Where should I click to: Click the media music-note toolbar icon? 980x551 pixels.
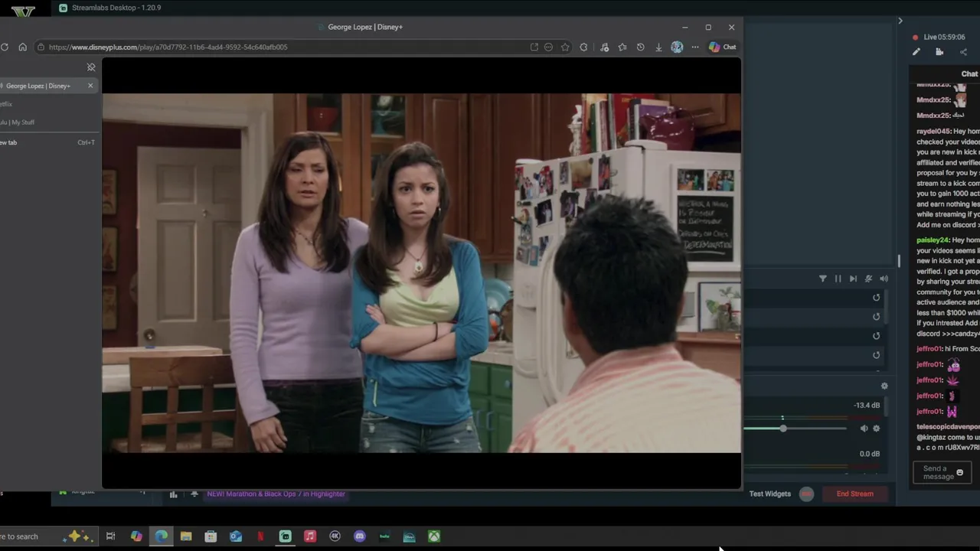click(x=605, y=47)
